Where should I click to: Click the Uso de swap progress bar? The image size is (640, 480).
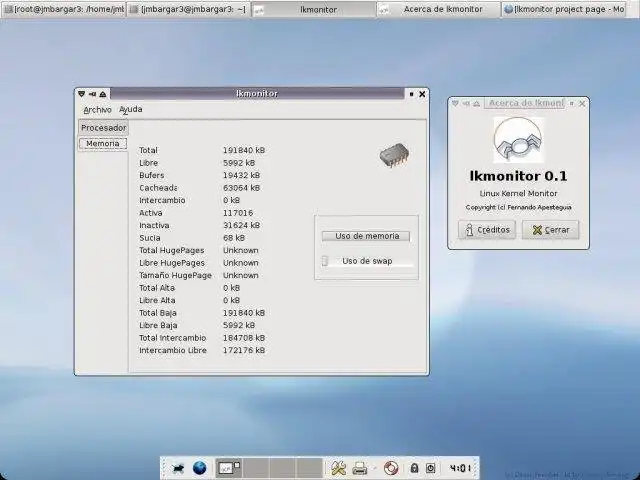pyautogui.click(x=367, y=261)
